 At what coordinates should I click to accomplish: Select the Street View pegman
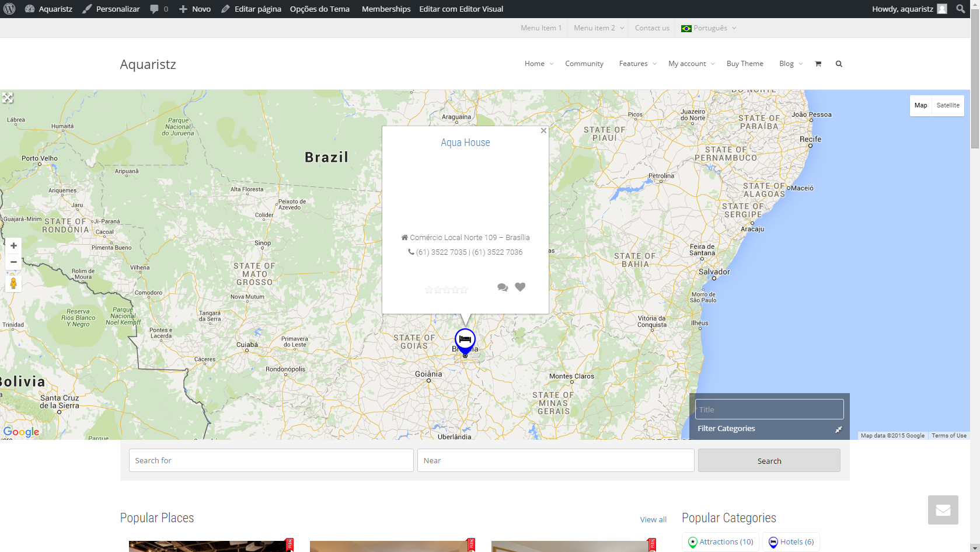tap(13, 284)
